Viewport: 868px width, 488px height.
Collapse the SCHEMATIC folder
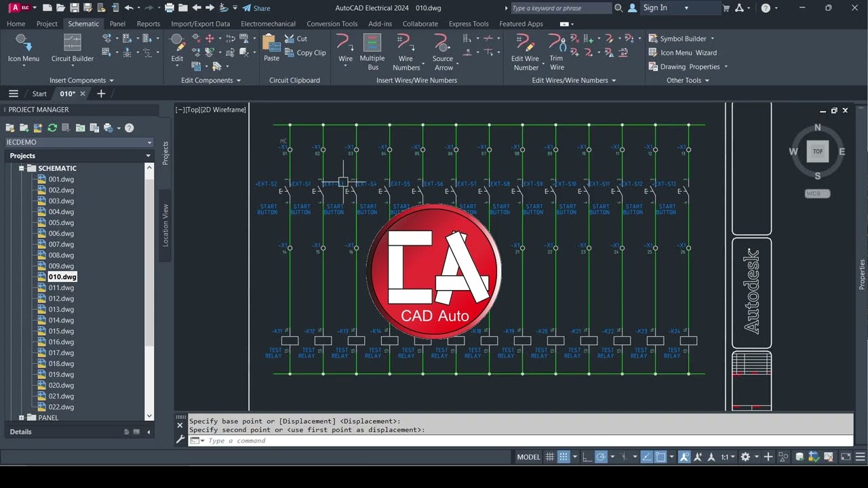click(22, 168)
